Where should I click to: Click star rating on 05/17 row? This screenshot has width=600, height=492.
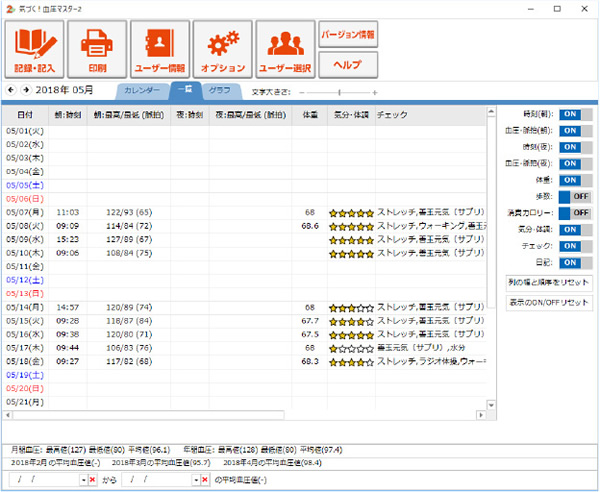coord(351,349)
